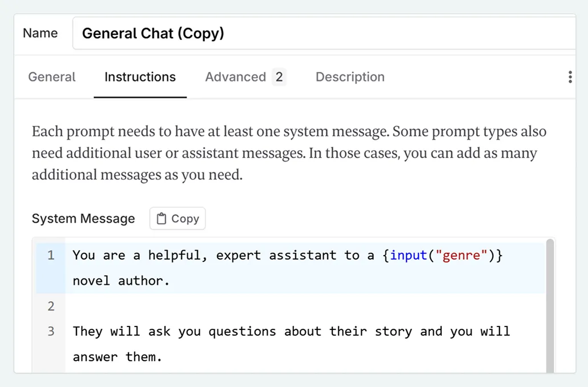Select line number 3 in the editor
The image size is (588, 387).
51,331
